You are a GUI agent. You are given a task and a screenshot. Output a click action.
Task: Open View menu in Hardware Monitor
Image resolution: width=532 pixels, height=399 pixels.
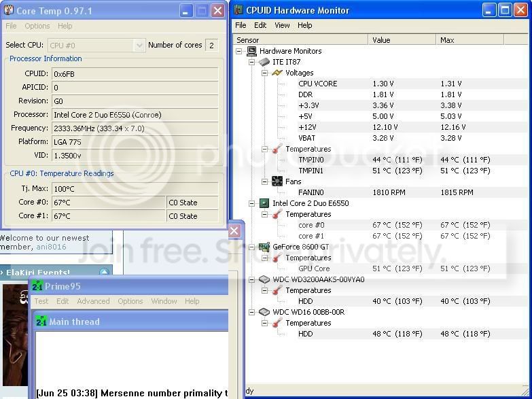coord(282,25)
